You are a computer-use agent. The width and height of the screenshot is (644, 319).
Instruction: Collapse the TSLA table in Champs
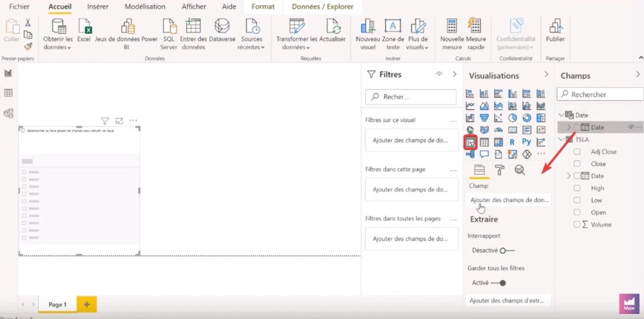562,139
